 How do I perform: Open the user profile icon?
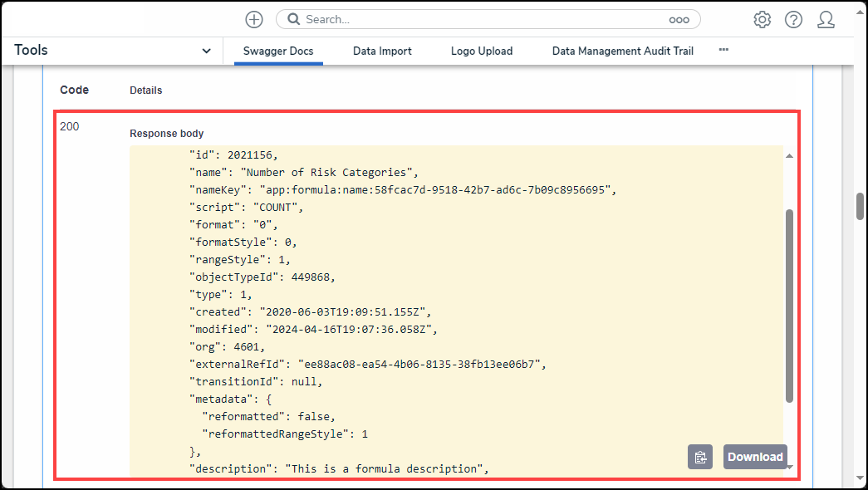click(x=826, y=20)
